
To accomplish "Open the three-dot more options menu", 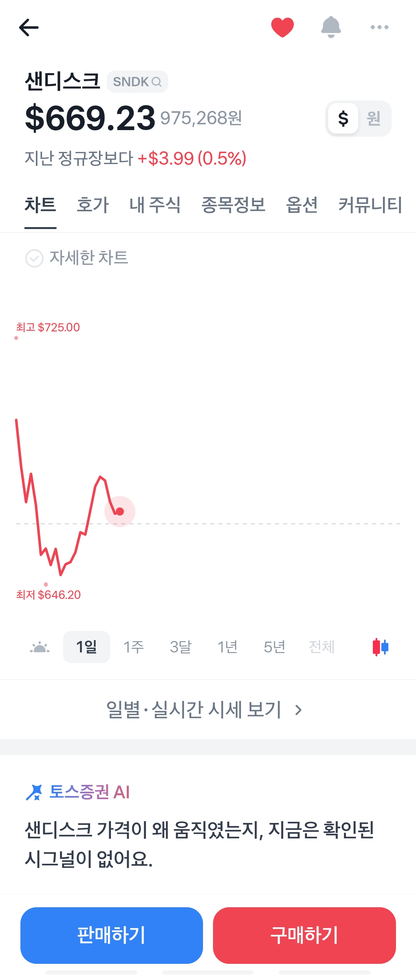I will pyautogui.click(x=379, y=27).
